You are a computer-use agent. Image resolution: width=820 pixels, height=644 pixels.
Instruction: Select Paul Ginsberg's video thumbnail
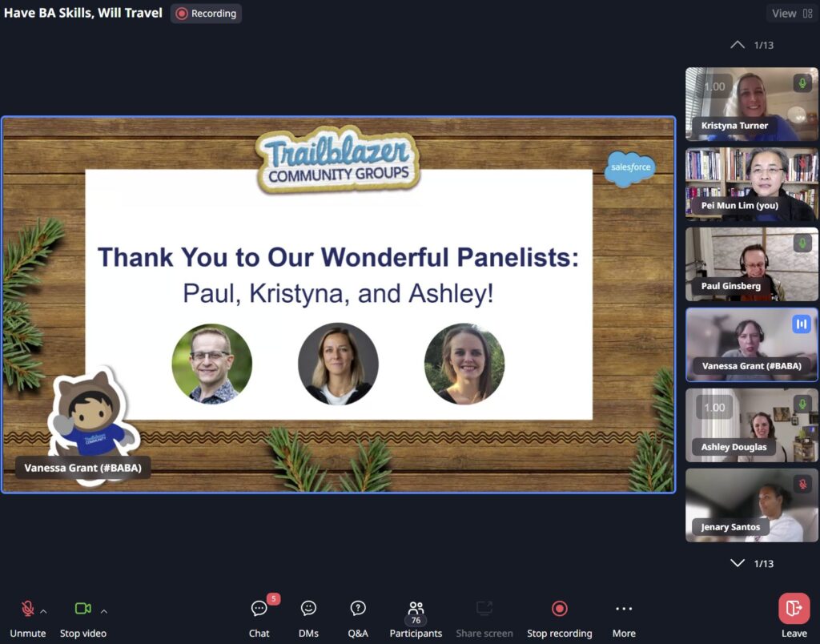pyautogui.click(x=751, y=264)
